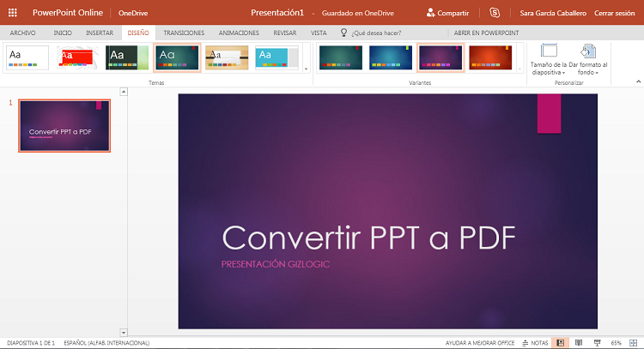The height and width of the screenshot is (349, 644).
Task: Apply the red-banner theme thumbnail
Action: click(x=77, y=57)
